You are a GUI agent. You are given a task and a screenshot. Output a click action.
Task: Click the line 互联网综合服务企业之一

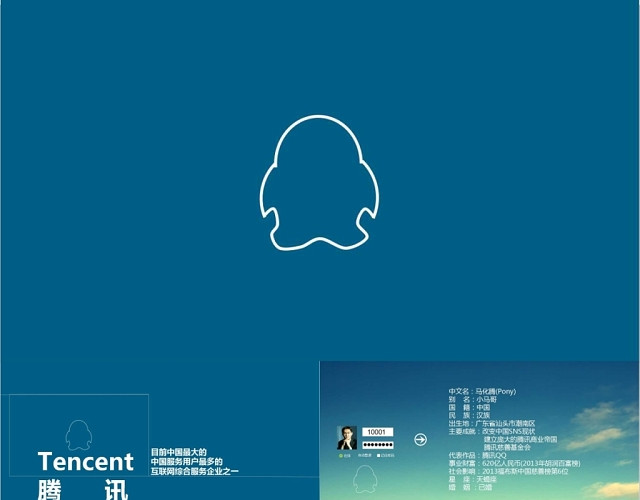pos(195,471)
